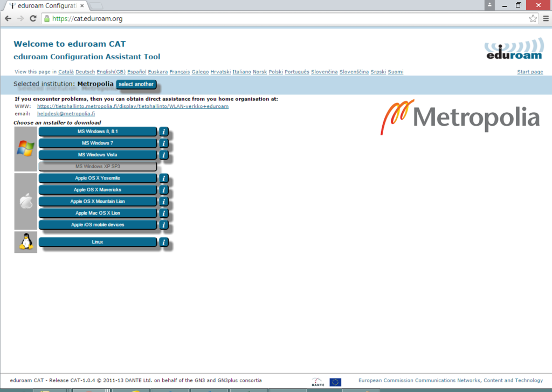
Task: Go back to previous page
Action: tap(8, 19)
